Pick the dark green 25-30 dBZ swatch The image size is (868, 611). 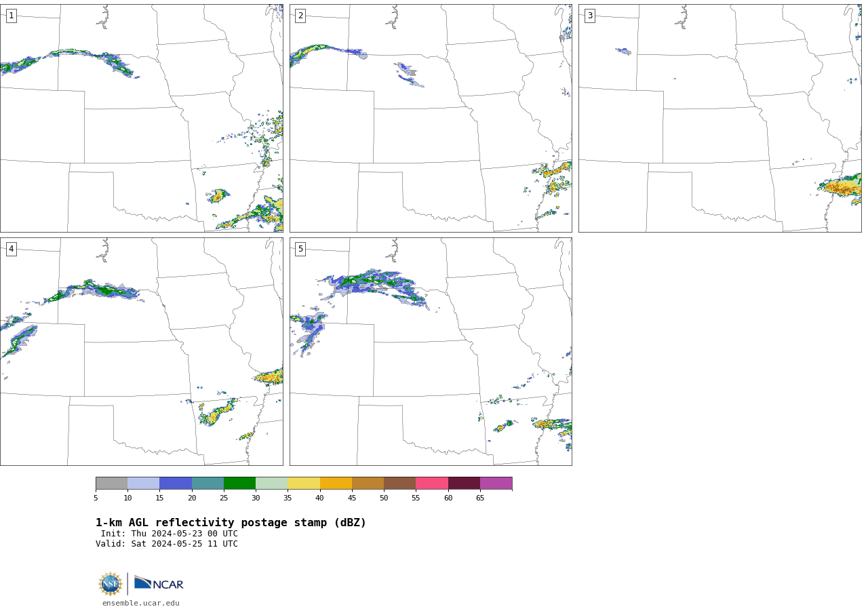239,483
